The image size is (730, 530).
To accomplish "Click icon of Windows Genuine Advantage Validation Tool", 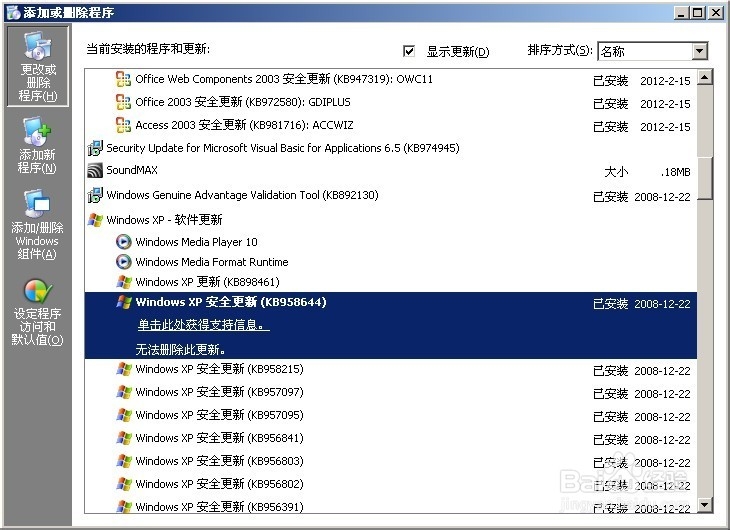I will pyautogui.click(x=95, y=195).
